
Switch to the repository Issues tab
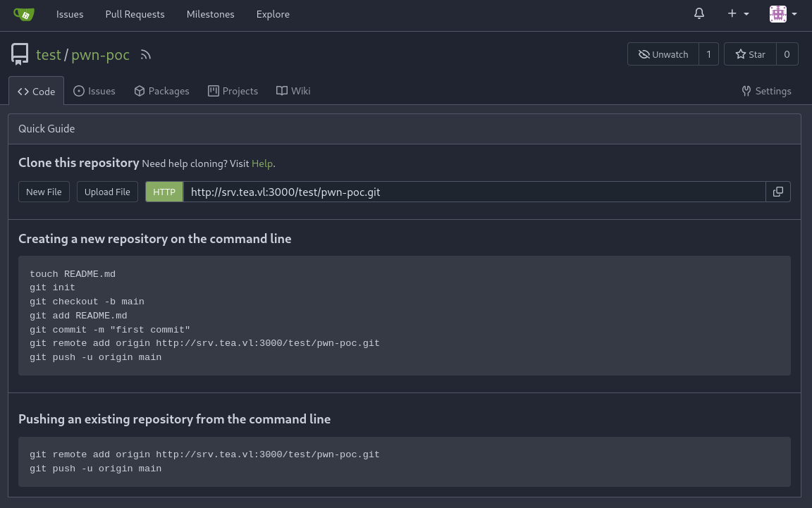(x=94, y=91)
